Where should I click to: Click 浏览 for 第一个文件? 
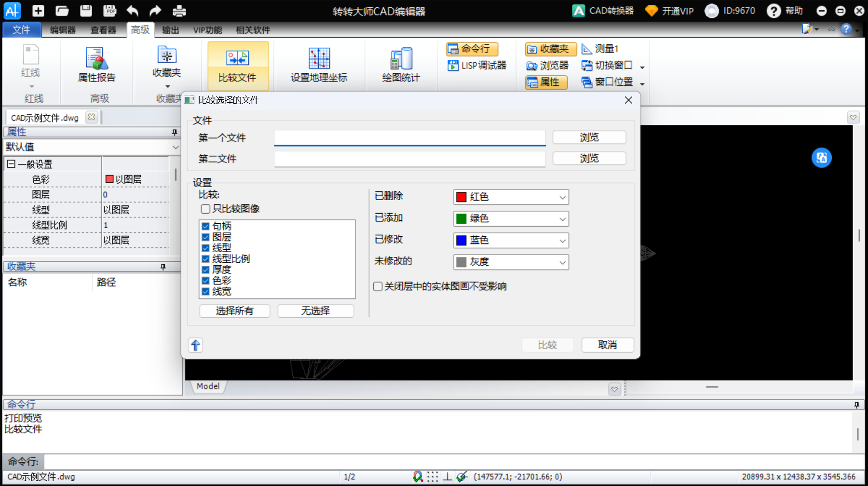589,137
